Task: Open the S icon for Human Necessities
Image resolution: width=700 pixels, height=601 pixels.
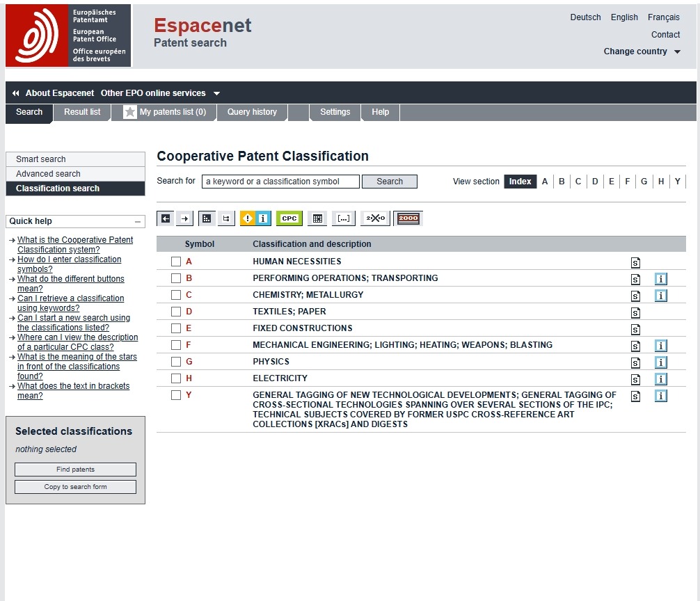Action: click(635, 262)
